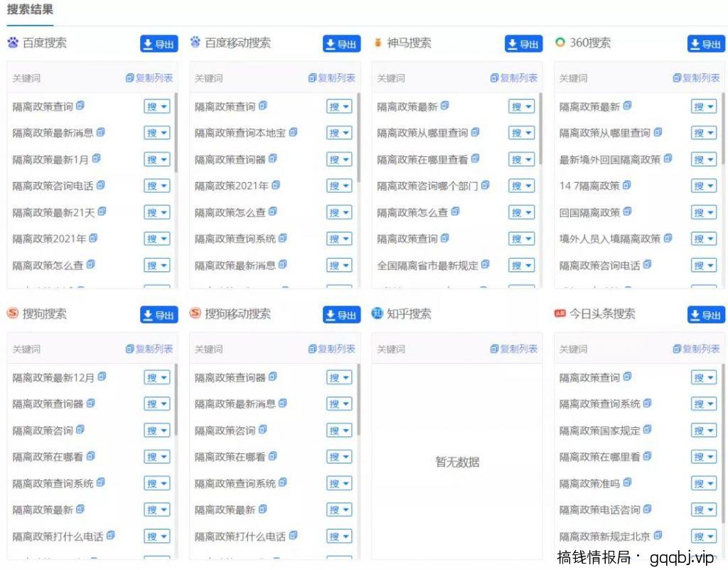Click the Baidu paw logo beside 百度搜索

pyautogui.click(x=13, y=43)
